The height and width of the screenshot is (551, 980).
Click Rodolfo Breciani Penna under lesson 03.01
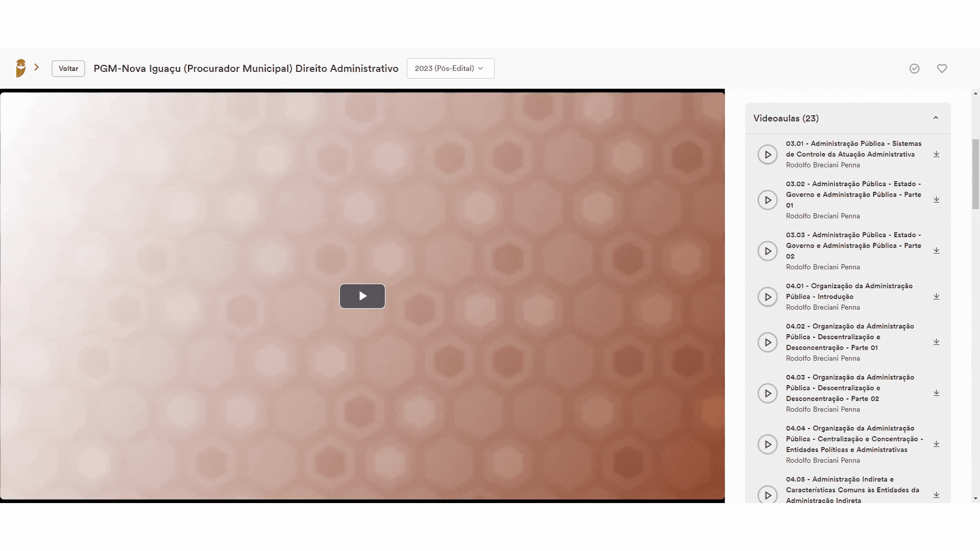click(823, 165)
